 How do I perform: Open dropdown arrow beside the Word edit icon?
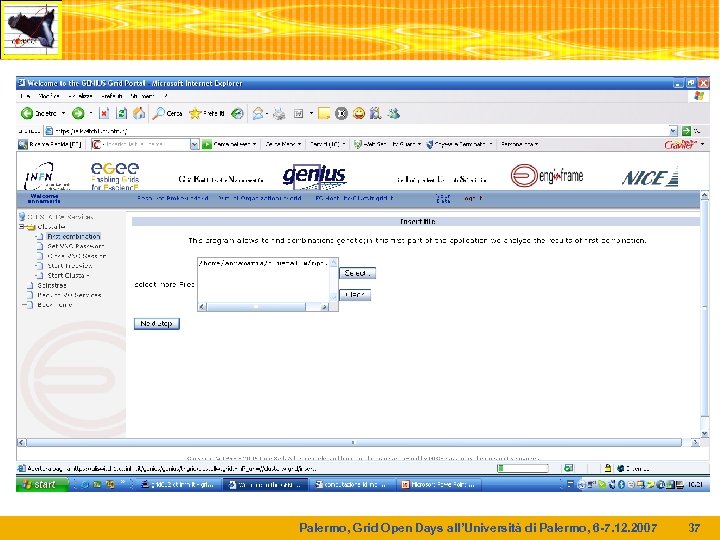pyautogui.click(x=311, y=113)
